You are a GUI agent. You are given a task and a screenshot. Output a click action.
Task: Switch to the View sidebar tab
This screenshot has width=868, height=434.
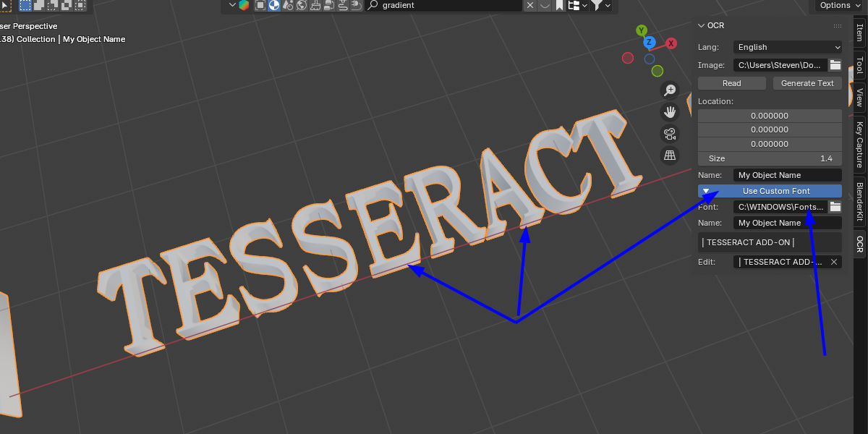tap(859, 97)
